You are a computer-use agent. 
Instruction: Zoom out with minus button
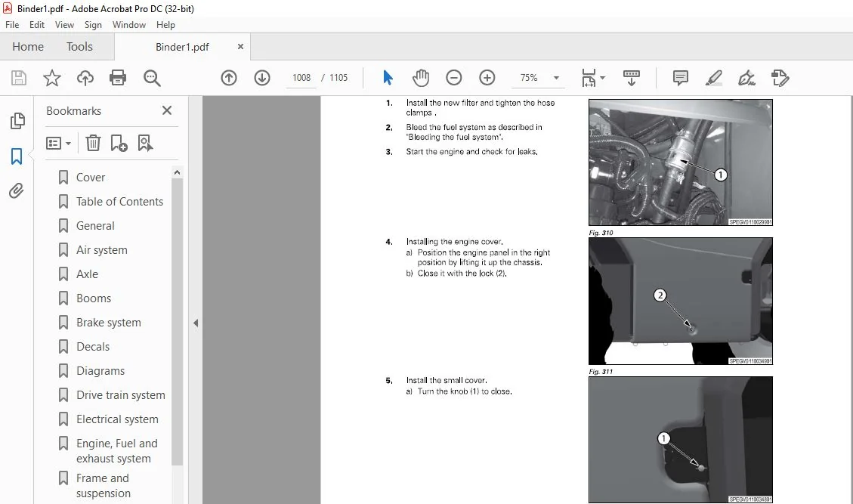[x=454, y=78]
